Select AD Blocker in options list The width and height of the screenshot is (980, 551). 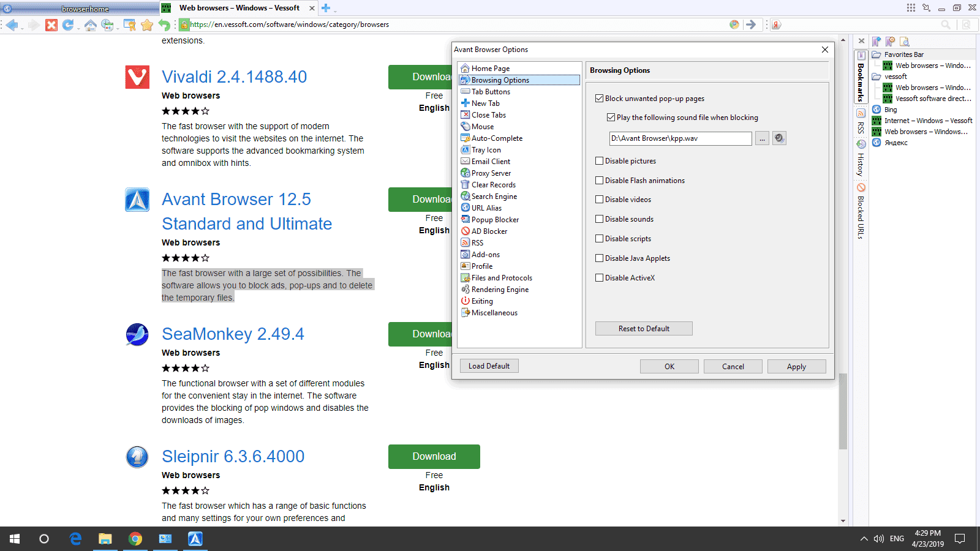[489, 231]
